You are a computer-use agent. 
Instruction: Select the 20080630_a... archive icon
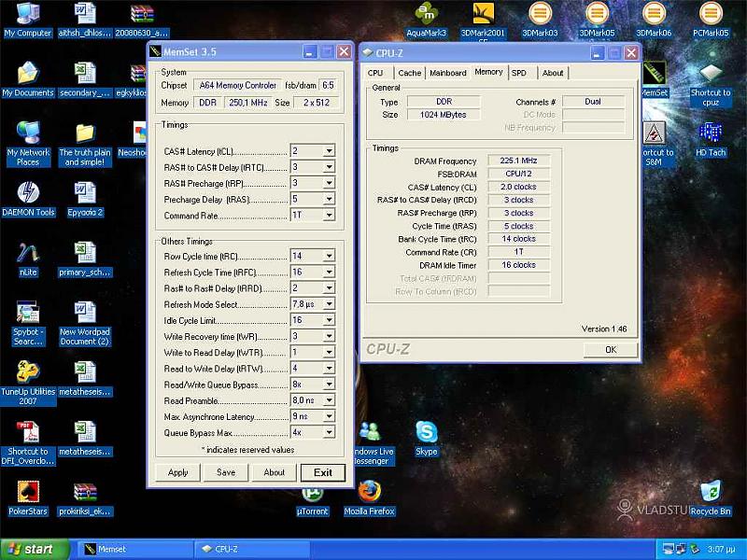tap(142, 20)
